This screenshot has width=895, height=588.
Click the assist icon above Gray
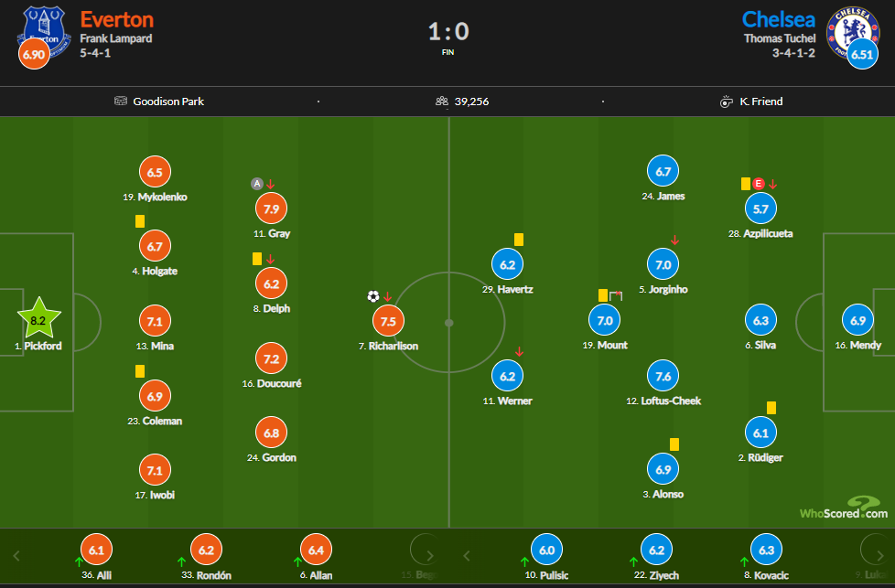click(x=257, y=184)
